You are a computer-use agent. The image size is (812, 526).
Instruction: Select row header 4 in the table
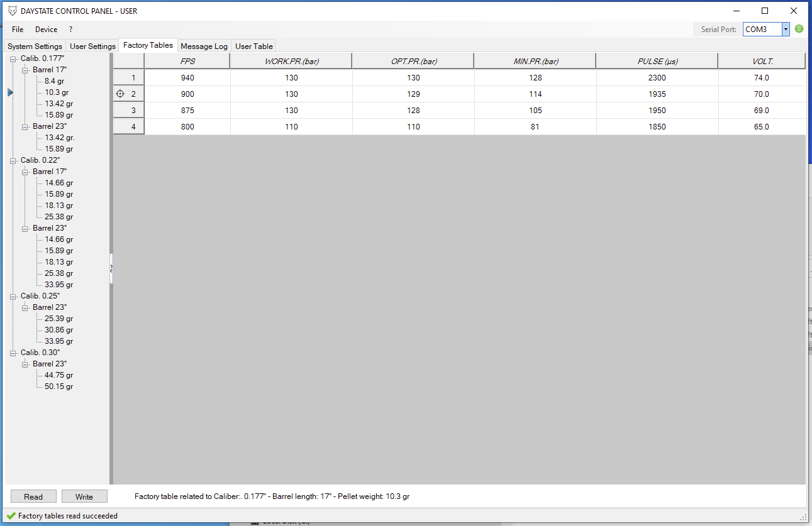pyautogui.click(x=129, y=127)
